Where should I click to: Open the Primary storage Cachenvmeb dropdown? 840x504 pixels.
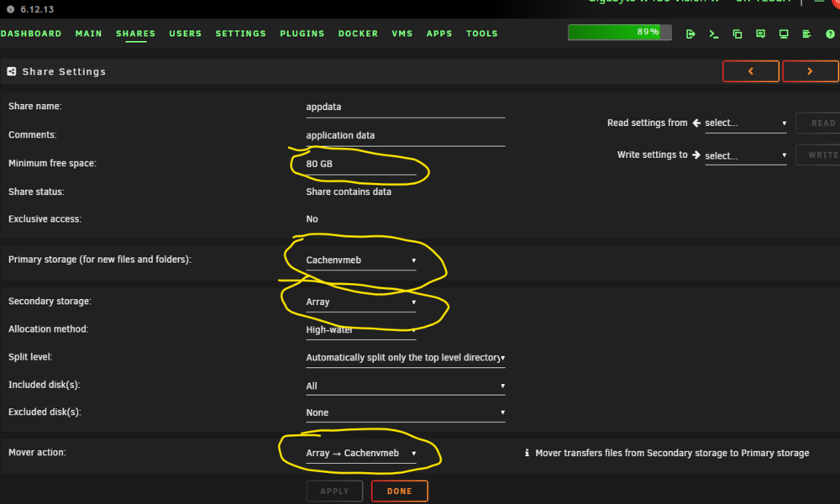[361, 260]
